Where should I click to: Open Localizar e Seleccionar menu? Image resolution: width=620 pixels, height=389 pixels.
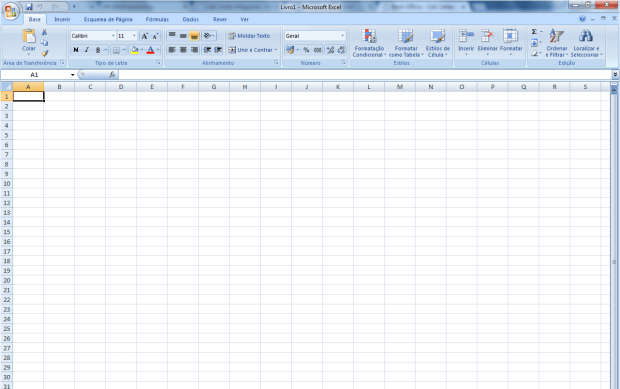pyautogui.click(x=586, y=43)
